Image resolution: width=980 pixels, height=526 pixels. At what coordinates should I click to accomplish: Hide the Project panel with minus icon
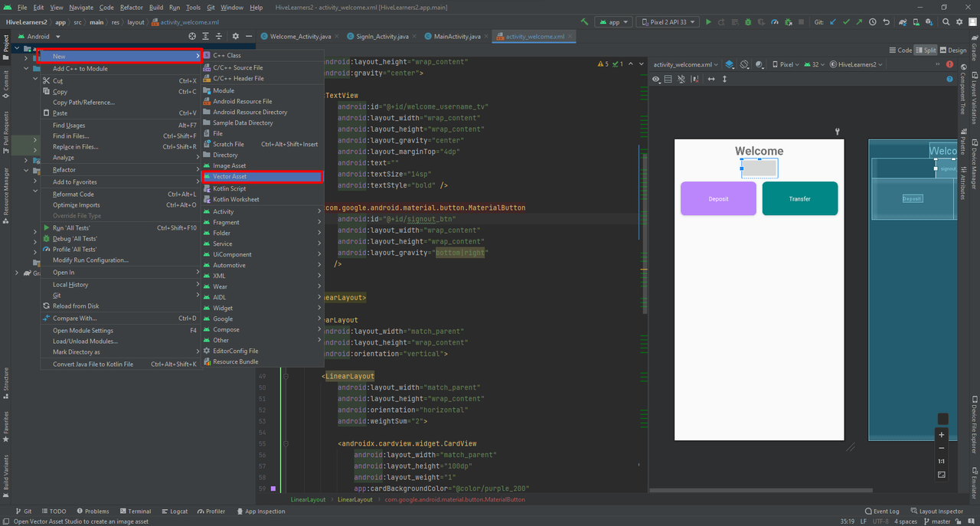tap(250, 36)
